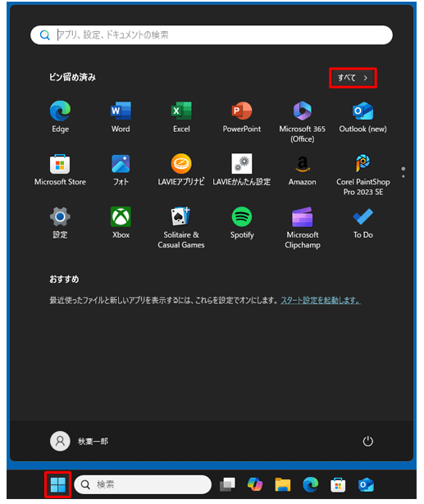
Task: Launch the Xbox app
Action: [x=121, y=223]
